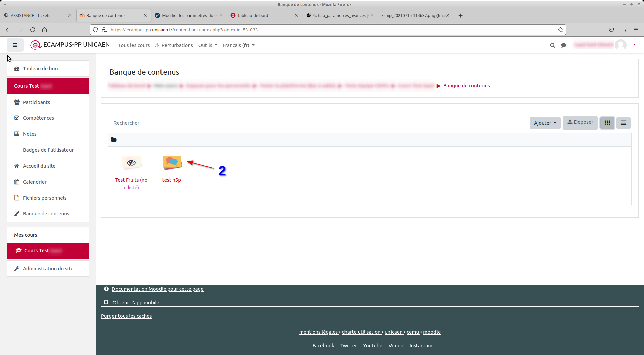Open the messaging speech bubble icon
644x355 pixels.
564,45
